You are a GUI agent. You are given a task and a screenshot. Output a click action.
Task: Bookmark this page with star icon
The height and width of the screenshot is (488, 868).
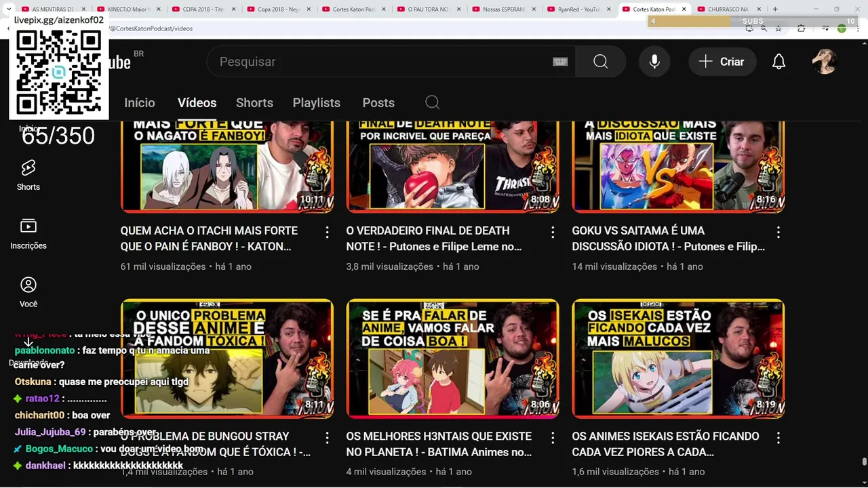click(x=778, y=28)
